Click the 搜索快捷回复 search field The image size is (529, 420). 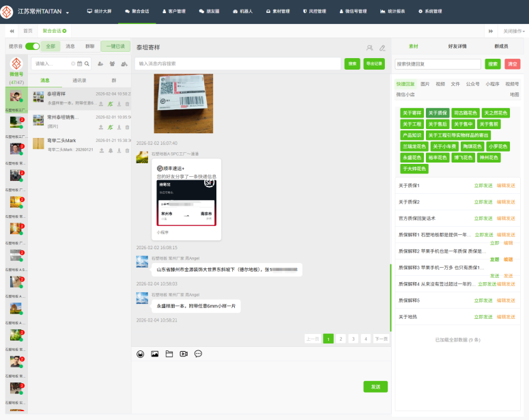point(438,64)
